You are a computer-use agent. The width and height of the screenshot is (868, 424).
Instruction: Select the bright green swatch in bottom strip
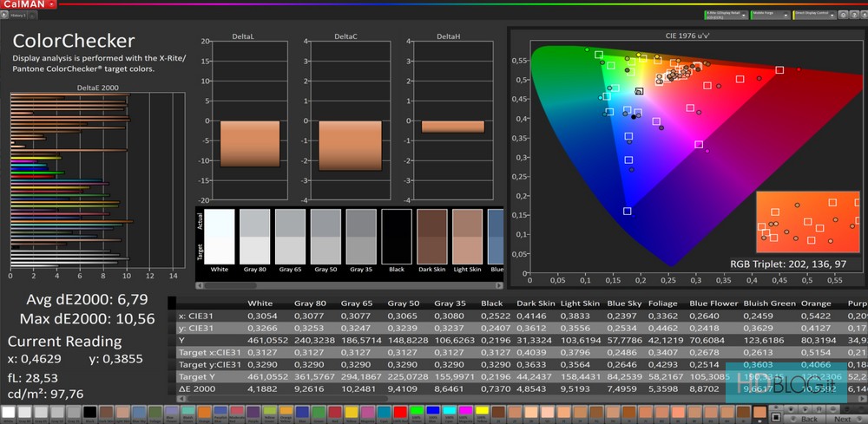coord(417,413)
